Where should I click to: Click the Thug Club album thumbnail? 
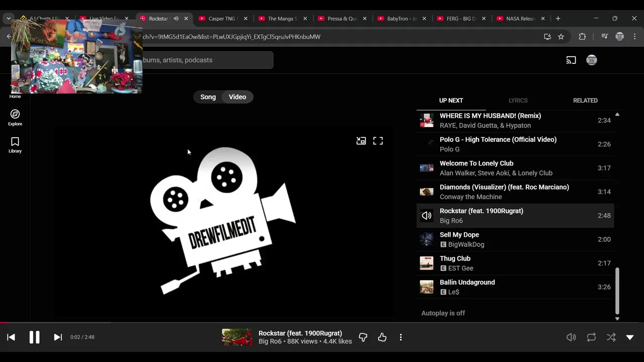pos(427,263)
